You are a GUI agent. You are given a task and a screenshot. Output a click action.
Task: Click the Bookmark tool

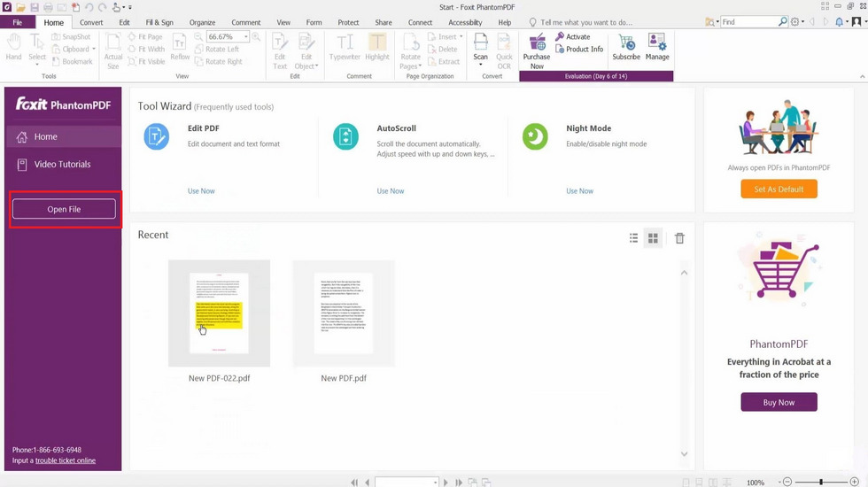[x=73, y=61]
